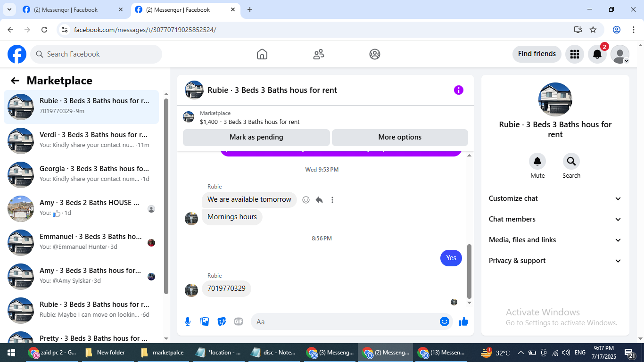The height and width of the screenshot is (362, 644).
Task: Open the Rubie chat header title
Action: coord(272,90)
